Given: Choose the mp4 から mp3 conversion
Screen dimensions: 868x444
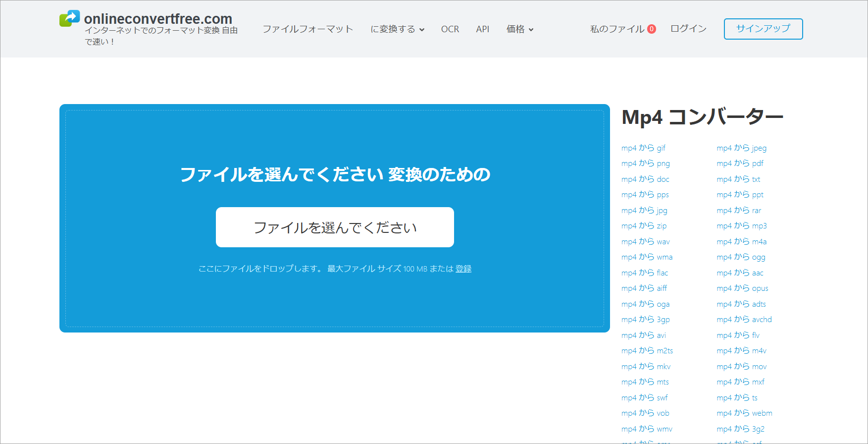Looking at the screenshot, I should [x=741, y=225].
